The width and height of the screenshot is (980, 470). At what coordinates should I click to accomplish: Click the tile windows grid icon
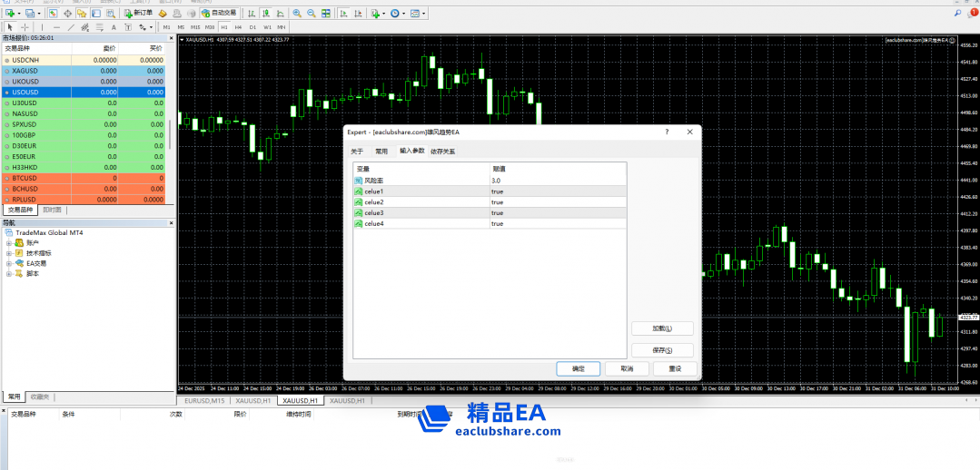(326, 14)
